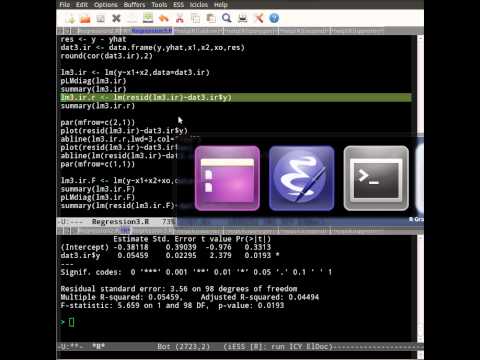Click the '*R*' buffer name in mode line
Screen dimensions: 480x360
pyautogui.click(x=98, y=347)
